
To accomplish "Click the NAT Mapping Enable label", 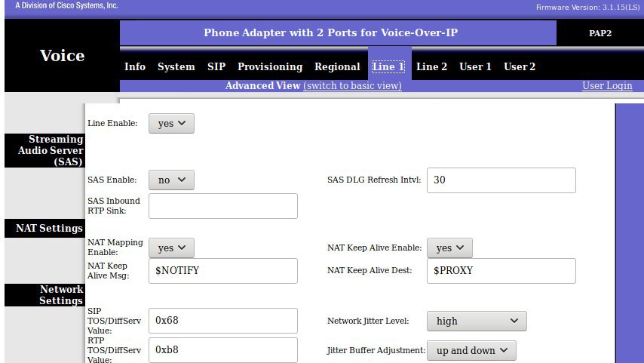I will click(115, 247).
